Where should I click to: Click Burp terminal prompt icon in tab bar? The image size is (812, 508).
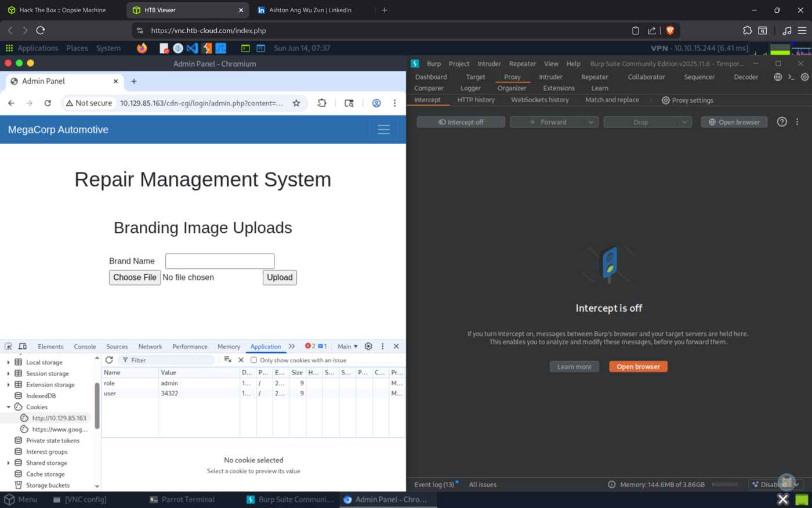(x=791, y=77)
